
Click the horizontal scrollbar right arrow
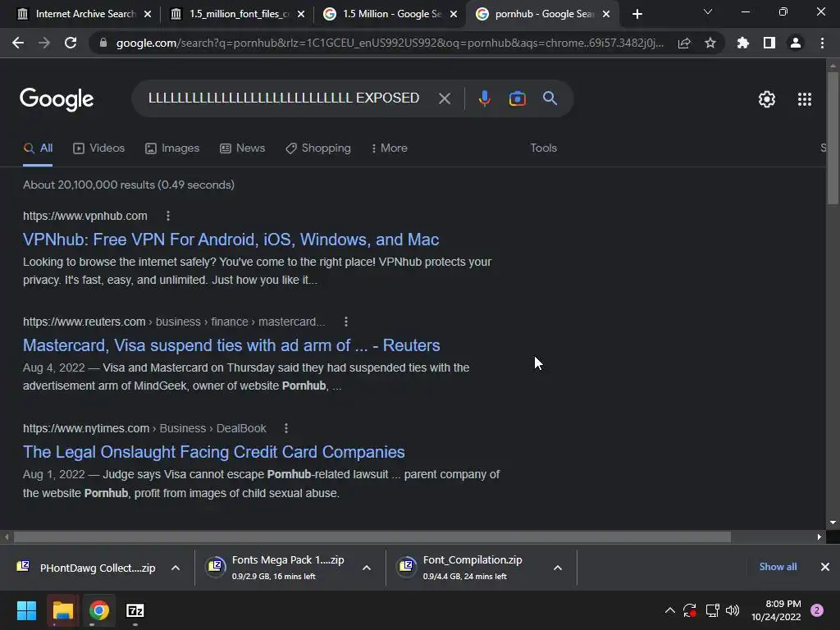(x=819, y=536)
